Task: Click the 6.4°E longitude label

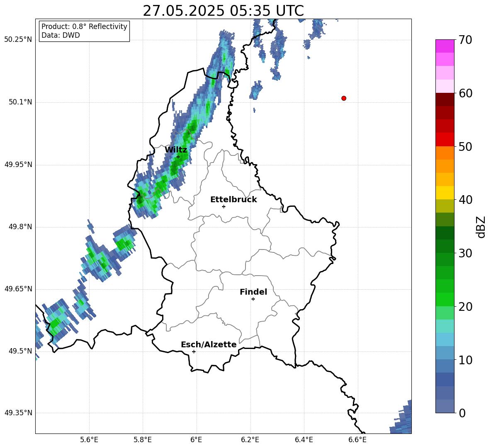Action: pos(304,440)
